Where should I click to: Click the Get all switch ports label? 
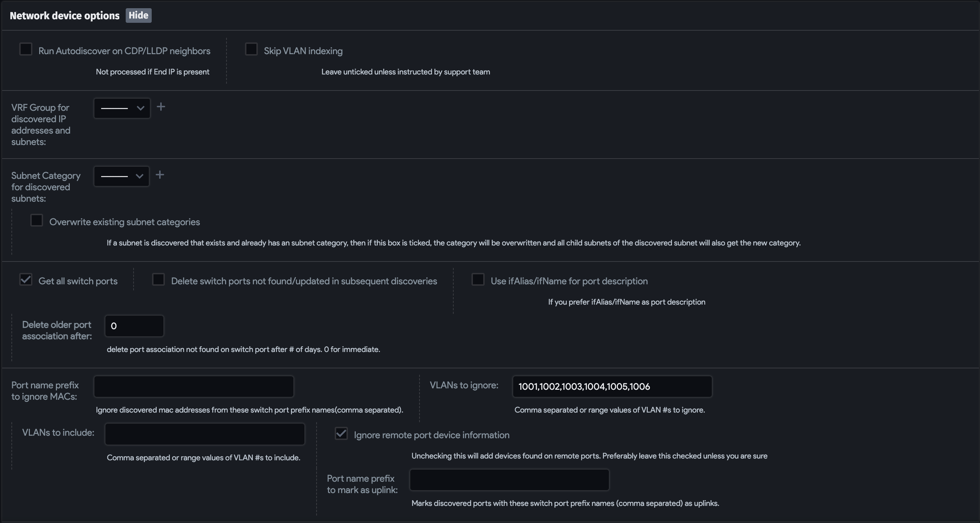tap(78, 281)
